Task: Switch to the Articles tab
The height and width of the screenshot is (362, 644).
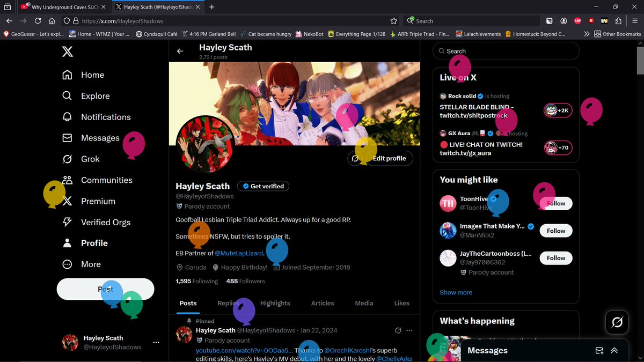Action: pos(323,303)
